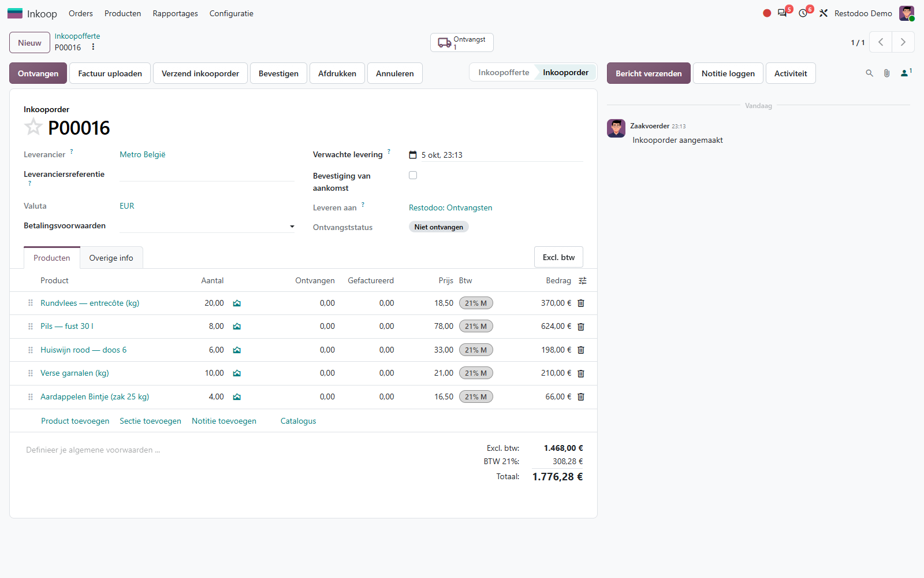
Task: Tick the Bevestiging van aankomst checkbox
Action: pos(413,175)
